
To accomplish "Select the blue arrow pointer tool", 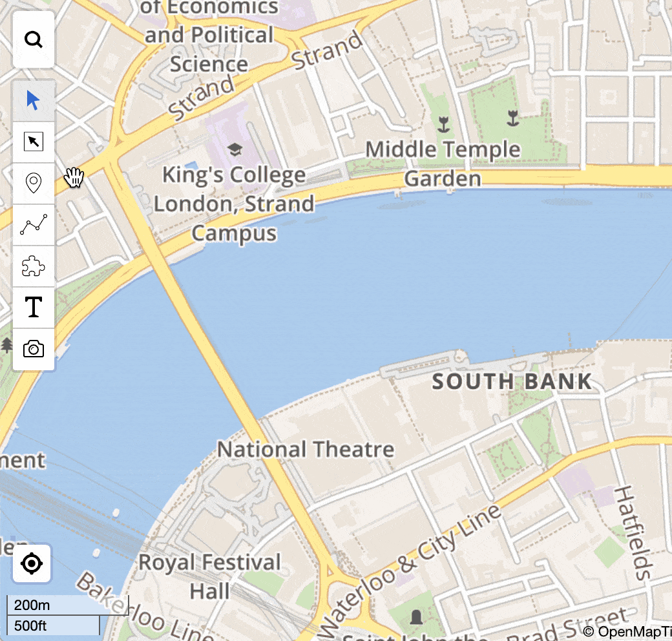I will [34, 101].
